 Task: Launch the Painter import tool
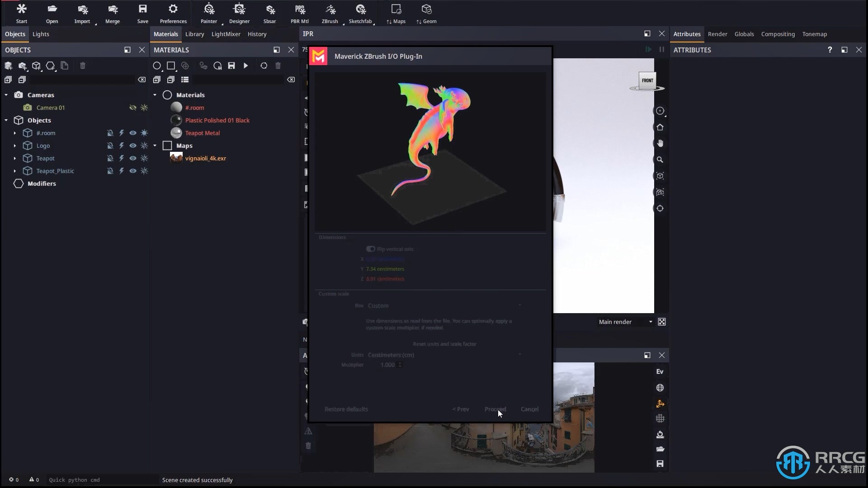point(209,13)
